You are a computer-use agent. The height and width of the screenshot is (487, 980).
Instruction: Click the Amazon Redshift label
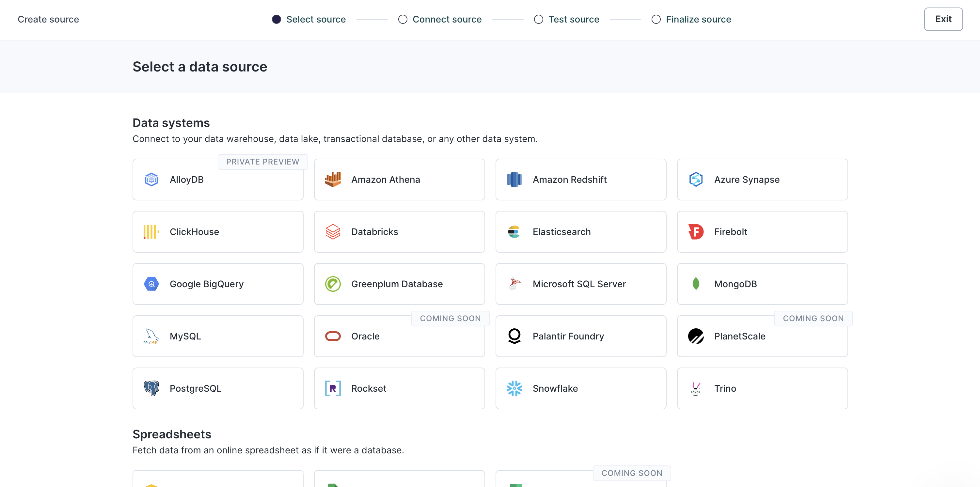[x=570, y=180]
